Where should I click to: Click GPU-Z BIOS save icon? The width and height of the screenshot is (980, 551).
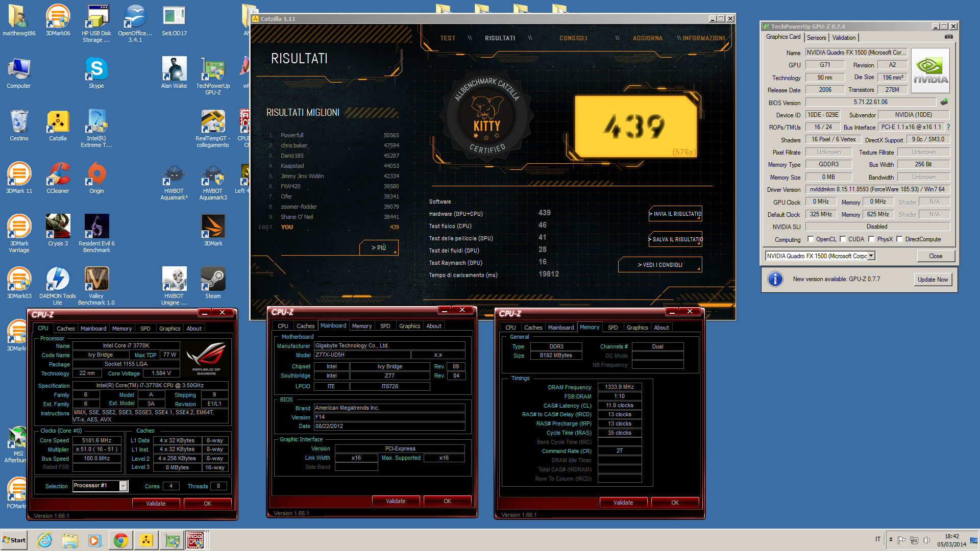[x=944, y=102]
